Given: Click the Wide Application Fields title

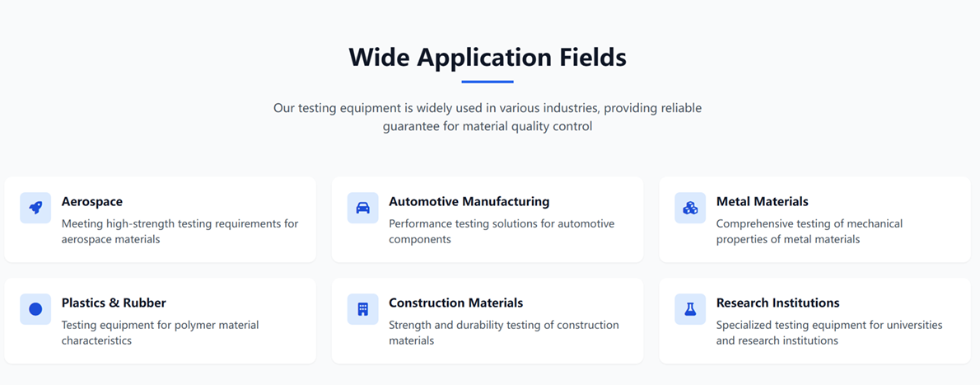Looking at the screenshot, I should (488, 57).
